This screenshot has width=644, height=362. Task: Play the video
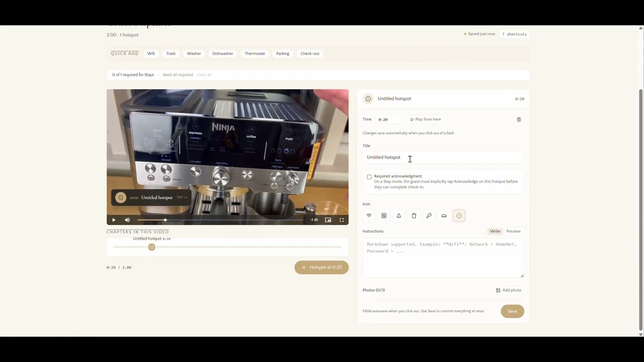pyautogui.click(x=114, y=220)
